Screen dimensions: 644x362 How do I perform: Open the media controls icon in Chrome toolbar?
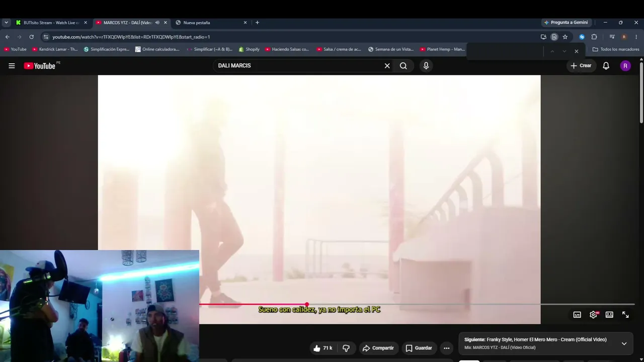click(x=612, y=37)
